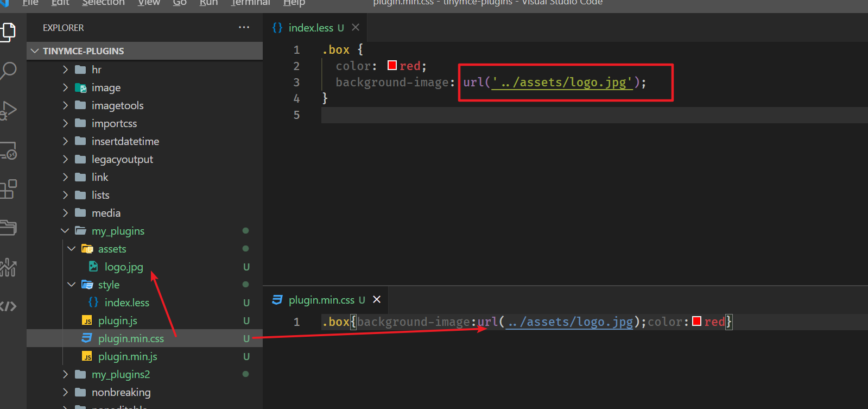Open the Go menu
This screenshot has width=868, height=409.
pyautogui.click(x=180, y=3)
